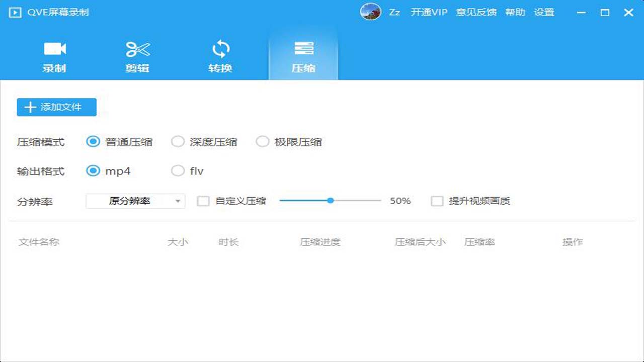The image size is (644, 362).
Task: Click the 意见反馈 feedback menu item
Action: [476, 12]
